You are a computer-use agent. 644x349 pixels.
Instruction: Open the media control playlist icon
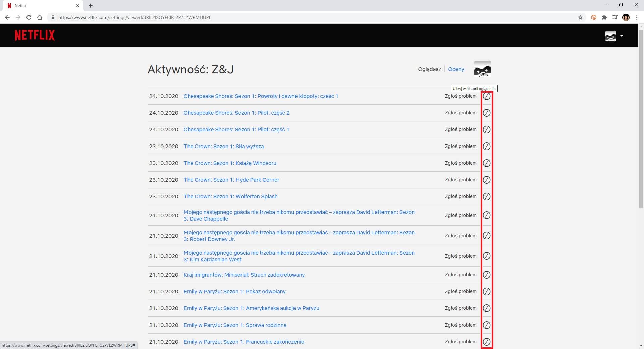tap(615, 17)
